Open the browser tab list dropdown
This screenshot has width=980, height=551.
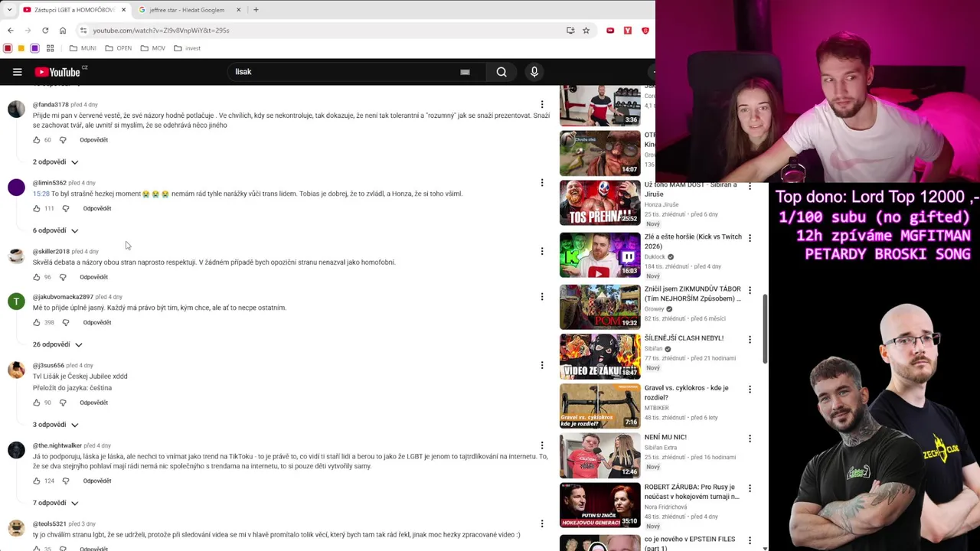[9, 10]
